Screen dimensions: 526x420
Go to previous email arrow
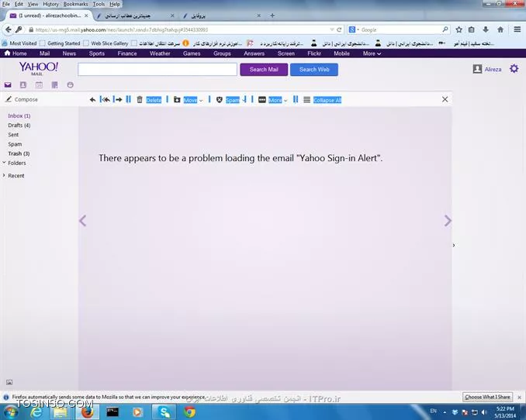pyautogui.click(x=83, y=221)
